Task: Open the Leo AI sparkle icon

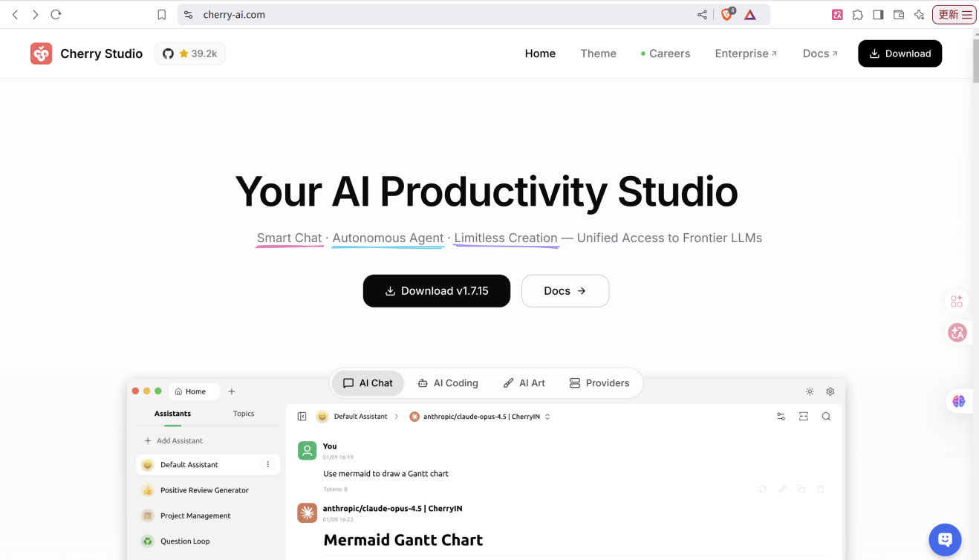Action: click(x=920, y=14)
